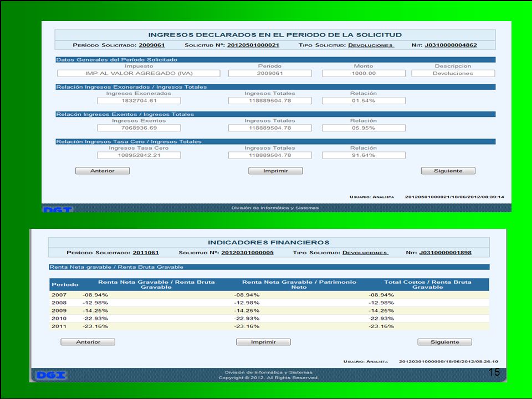532x399 pixels.
Task: Click Periodo field showing 2009061
Action: coord(270,73)
